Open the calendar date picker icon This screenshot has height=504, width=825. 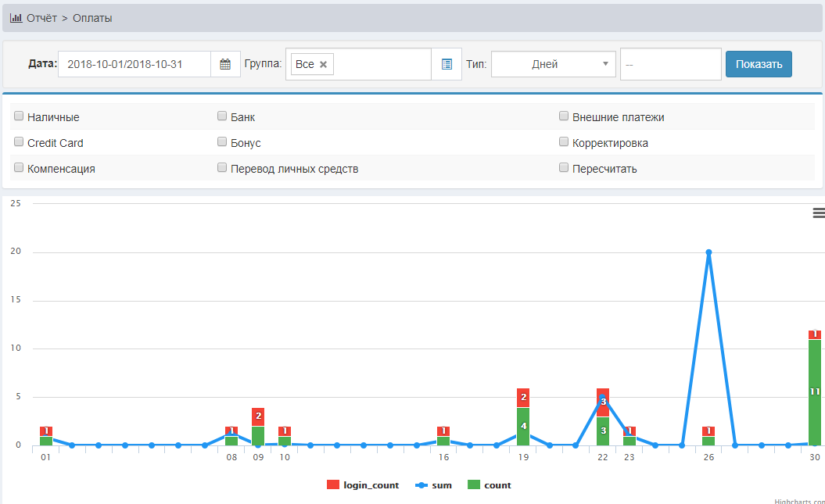(225, 64)
